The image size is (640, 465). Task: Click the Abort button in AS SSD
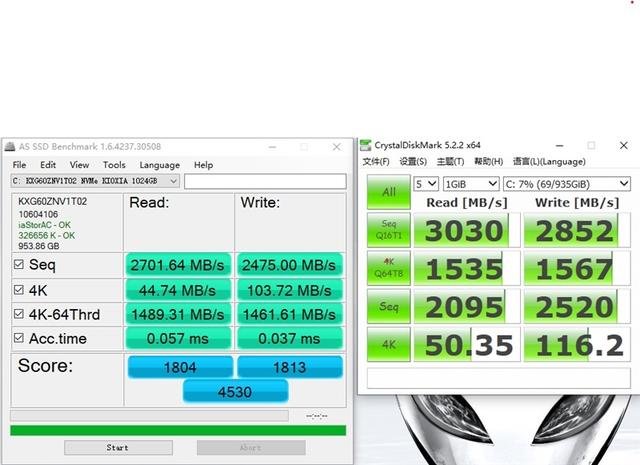[251, 447]
